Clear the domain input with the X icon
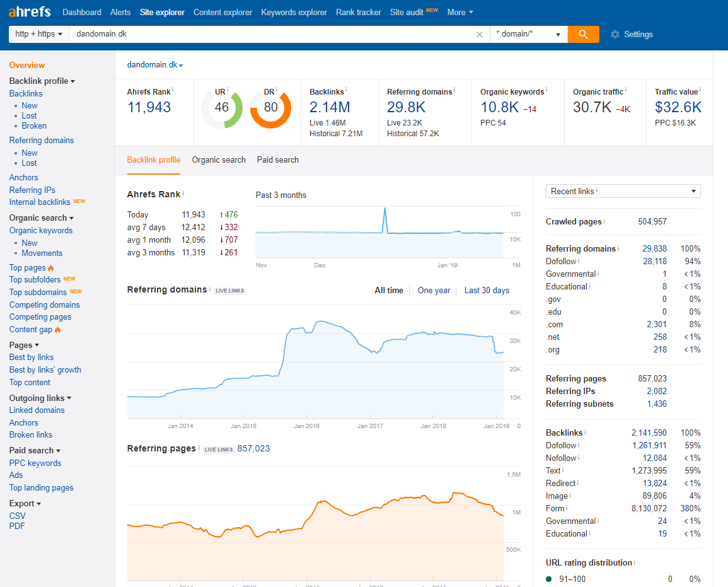Image resolution: width=728 pixels, height=587 pixels. click(x=480, y=35)
